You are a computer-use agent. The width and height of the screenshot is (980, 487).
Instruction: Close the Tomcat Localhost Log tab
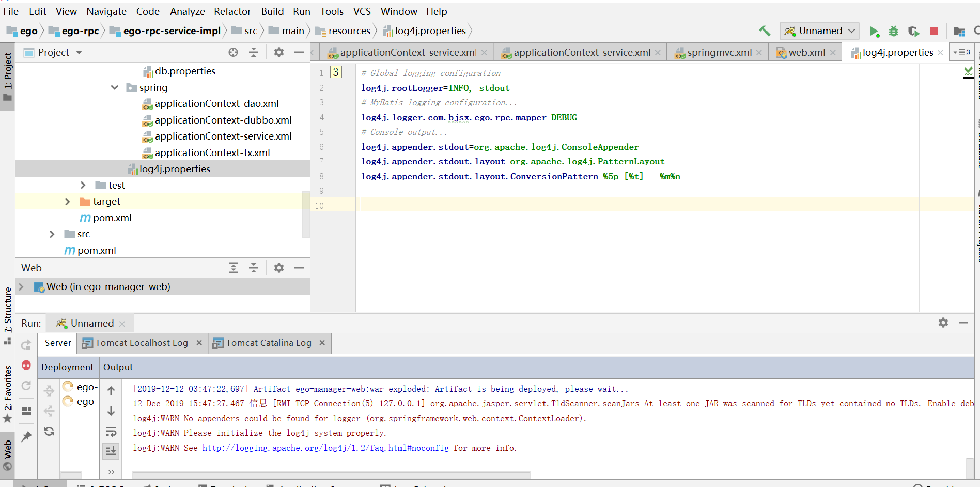point(199,343)
